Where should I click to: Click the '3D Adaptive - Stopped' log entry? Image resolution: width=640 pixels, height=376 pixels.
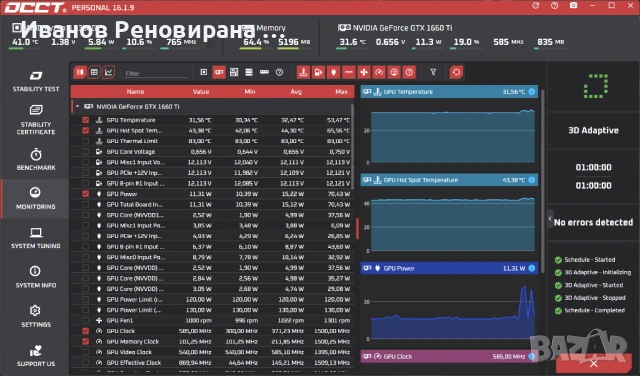[595, 298]
